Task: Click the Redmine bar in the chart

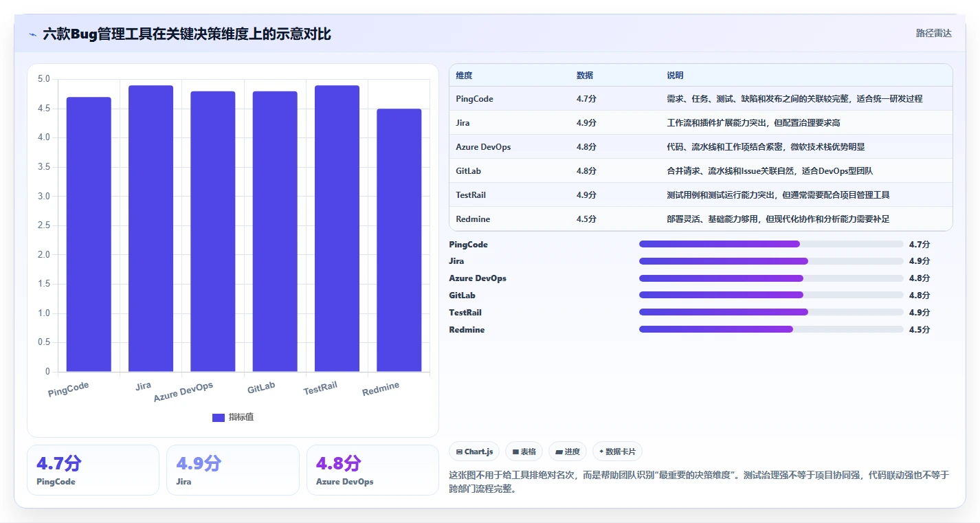Action: click(x=399, y=240)
